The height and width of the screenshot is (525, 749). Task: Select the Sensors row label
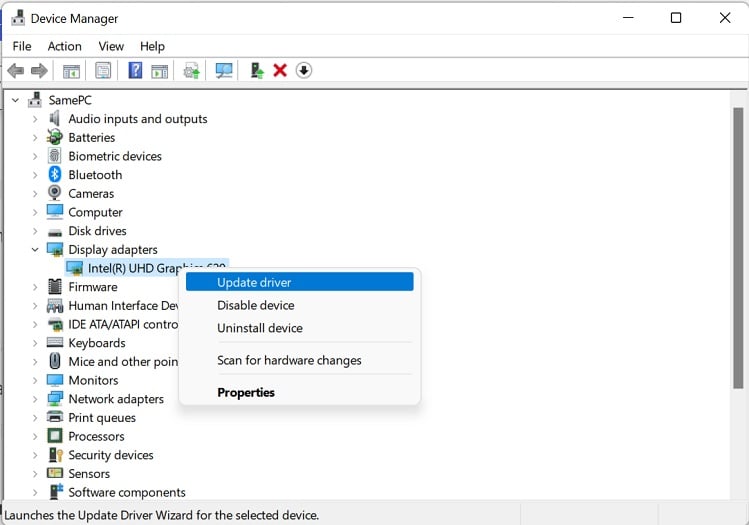point(89,473)
